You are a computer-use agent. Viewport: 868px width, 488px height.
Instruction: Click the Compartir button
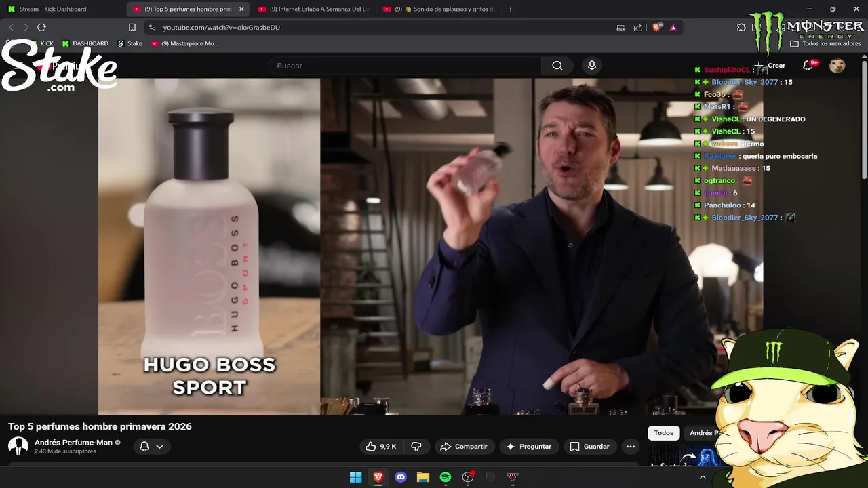pos(464,446)
